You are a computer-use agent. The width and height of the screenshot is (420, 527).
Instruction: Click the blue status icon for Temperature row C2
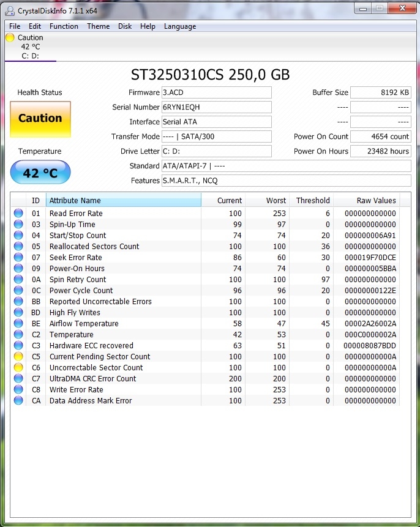pyautogui.click(x=18, y=334)
